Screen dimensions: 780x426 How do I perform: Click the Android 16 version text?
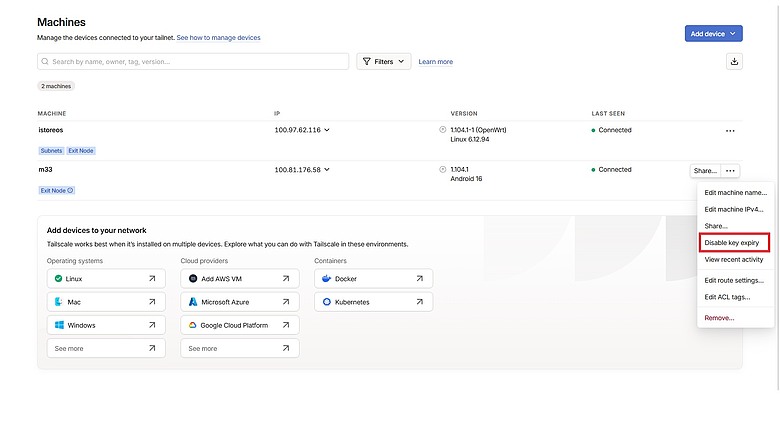coord(466,179)
